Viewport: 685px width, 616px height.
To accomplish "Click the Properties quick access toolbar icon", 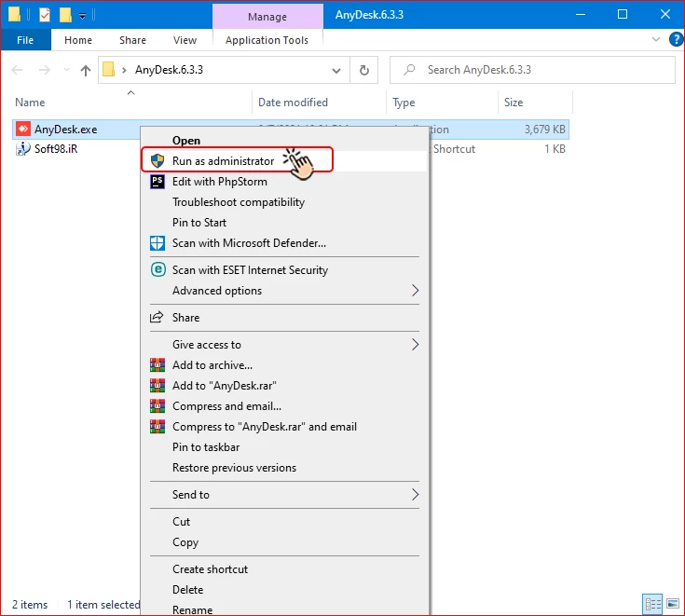I will coord(45,15).
